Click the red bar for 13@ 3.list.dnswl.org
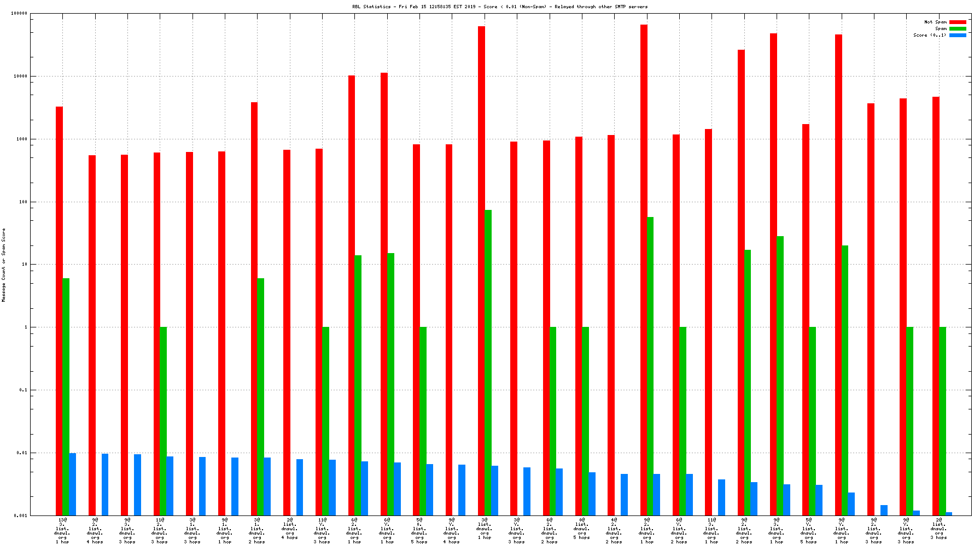 tap(59, 310)
